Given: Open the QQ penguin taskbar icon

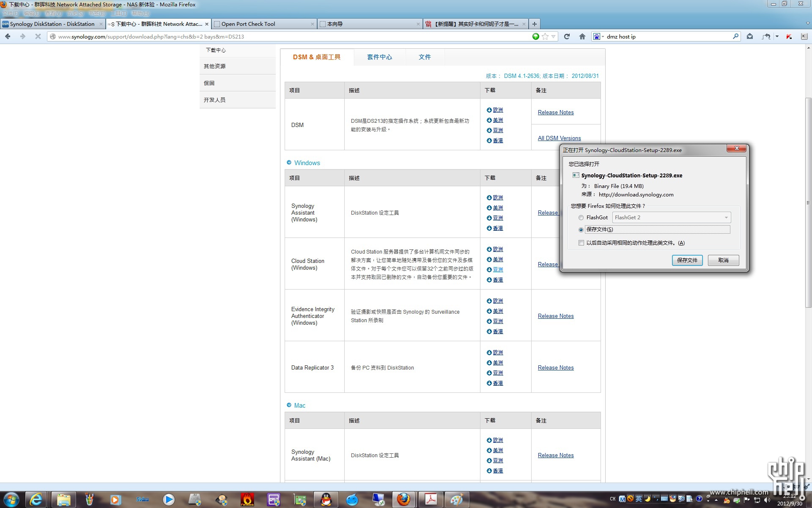Looking at the screenshot, I should (x=326, y=500).
